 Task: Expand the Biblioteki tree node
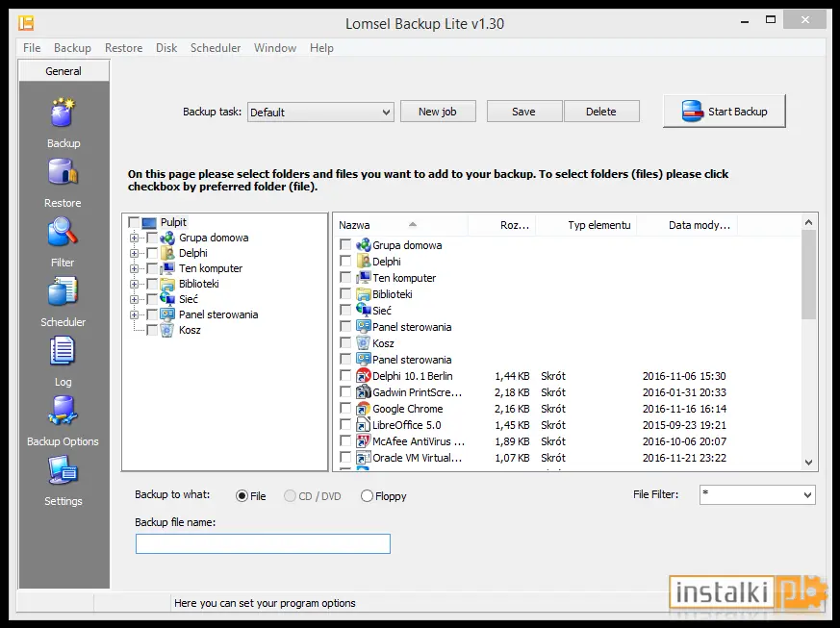point(134,284)
